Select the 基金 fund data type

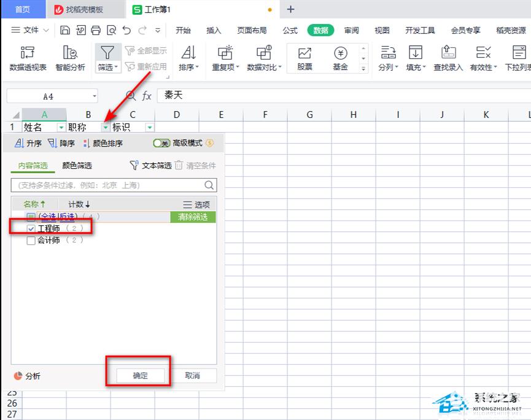point(340,58)
